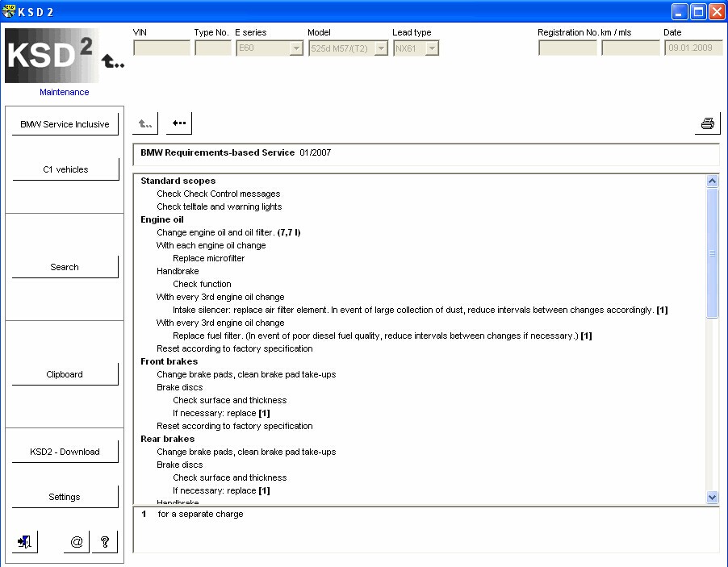The height and width of the screenshot is (567, 728).
Task: Click the VIN input field
Action: [161, 48]
